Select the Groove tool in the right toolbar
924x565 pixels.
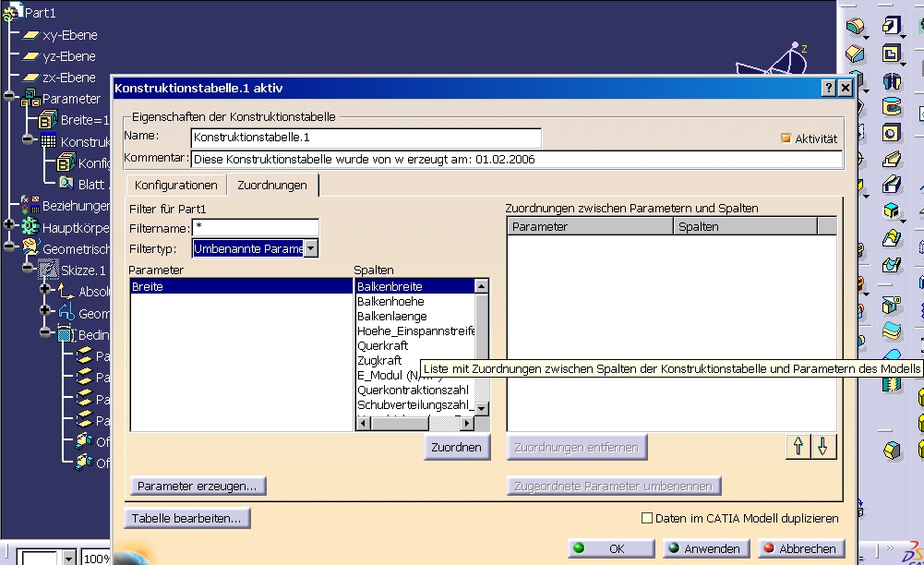click(891, 107)
